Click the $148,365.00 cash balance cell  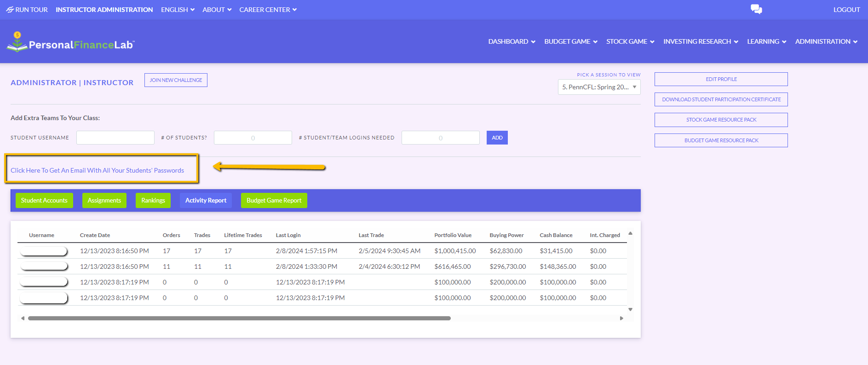tap(558, 267)
